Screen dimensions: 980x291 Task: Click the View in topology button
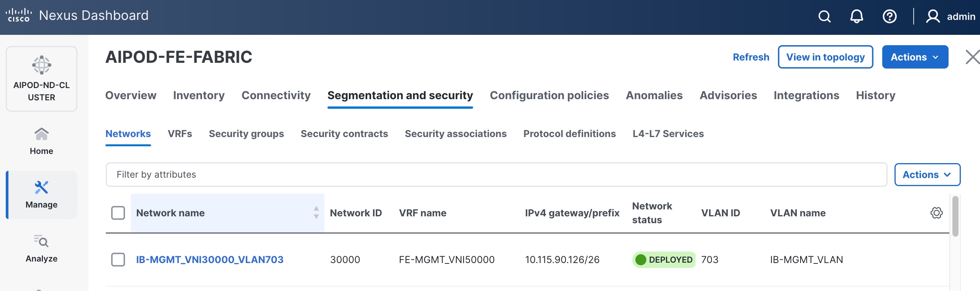tap(825, 57)
